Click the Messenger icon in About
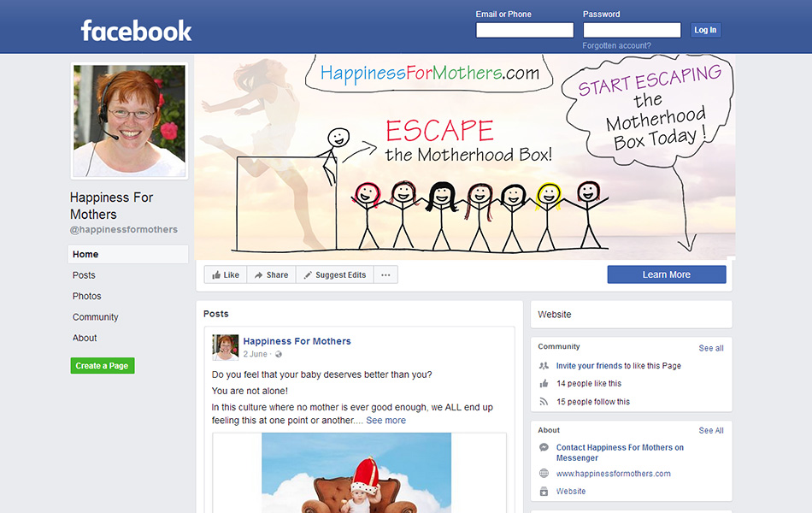 tap(544, 447)
